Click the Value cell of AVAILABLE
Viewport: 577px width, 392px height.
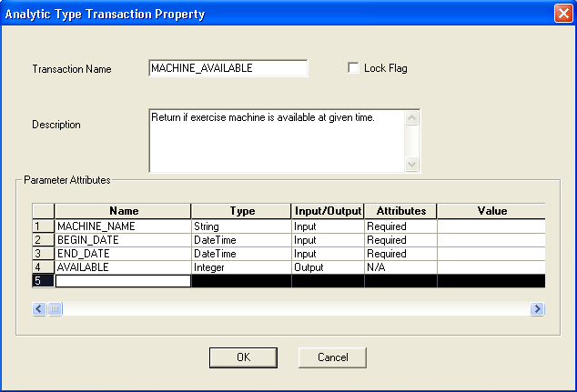tap(491, 267)
